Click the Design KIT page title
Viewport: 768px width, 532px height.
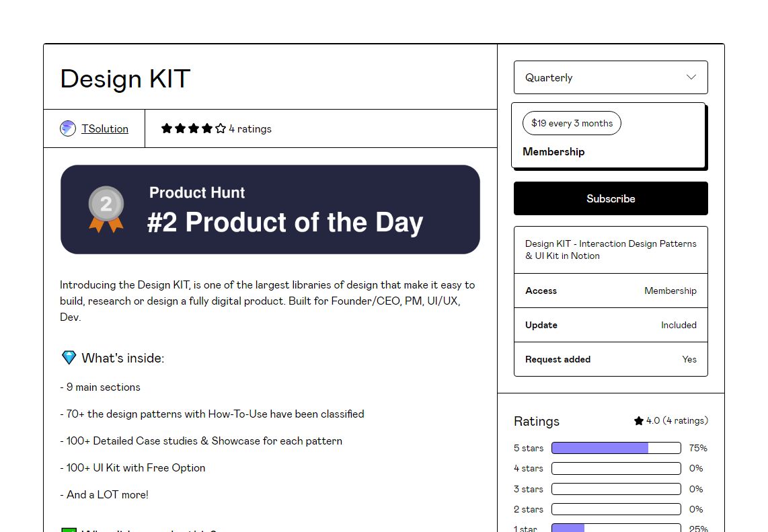125,79
